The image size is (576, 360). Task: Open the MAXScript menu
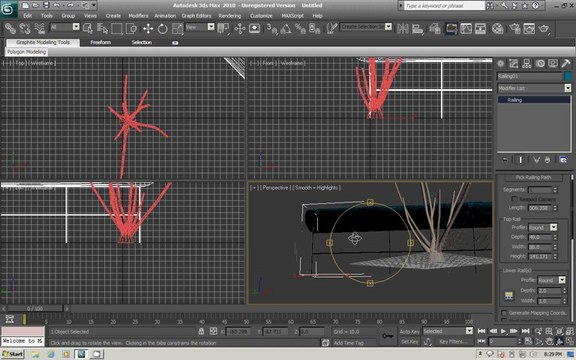point(292,16)
